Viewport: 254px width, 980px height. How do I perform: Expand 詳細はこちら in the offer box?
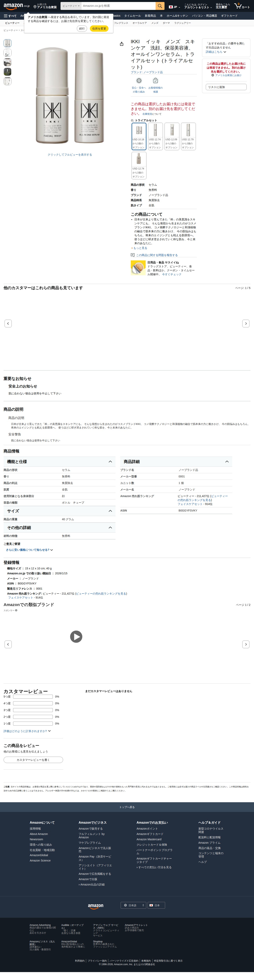click(x=216, y=52)
